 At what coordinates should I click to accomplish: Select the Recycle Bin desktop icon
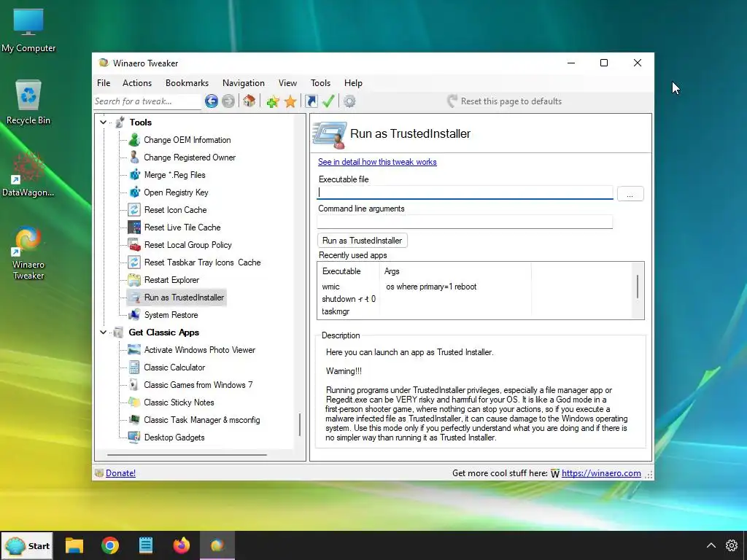(28, 102)
